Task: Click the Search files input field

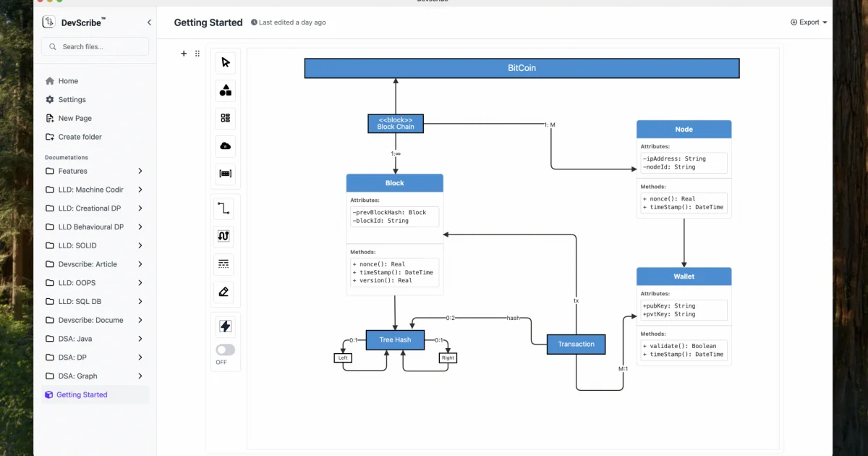Action: pyautogui.click(x=95, y=46)
